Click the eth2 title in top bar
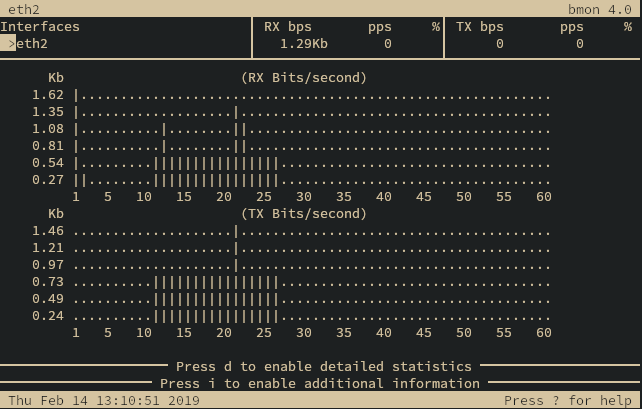Viewport: 642px width, 409px height. point(20,8)
